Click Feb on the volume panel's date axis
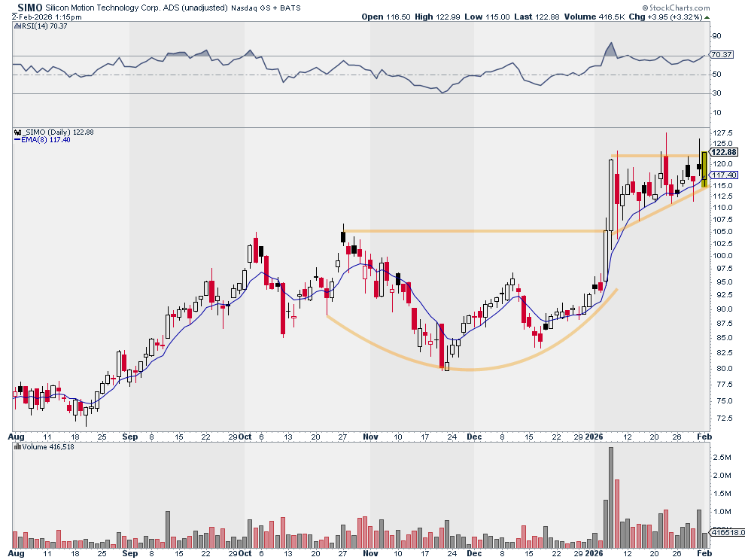 coord(704,553)
